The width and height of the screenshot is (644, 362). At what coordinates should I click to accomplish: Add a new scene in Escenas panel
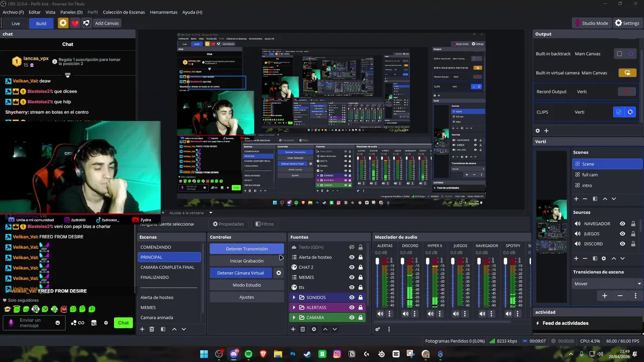pyautogui.click(x=142, y=329)
